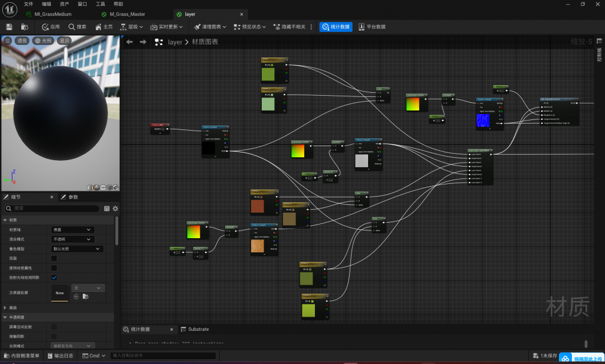Image resolution: width=605 pixels, height=364 pixels.
Task: Open the 清理图表 clean graph dropdown
Action: [x=210, y=27]
